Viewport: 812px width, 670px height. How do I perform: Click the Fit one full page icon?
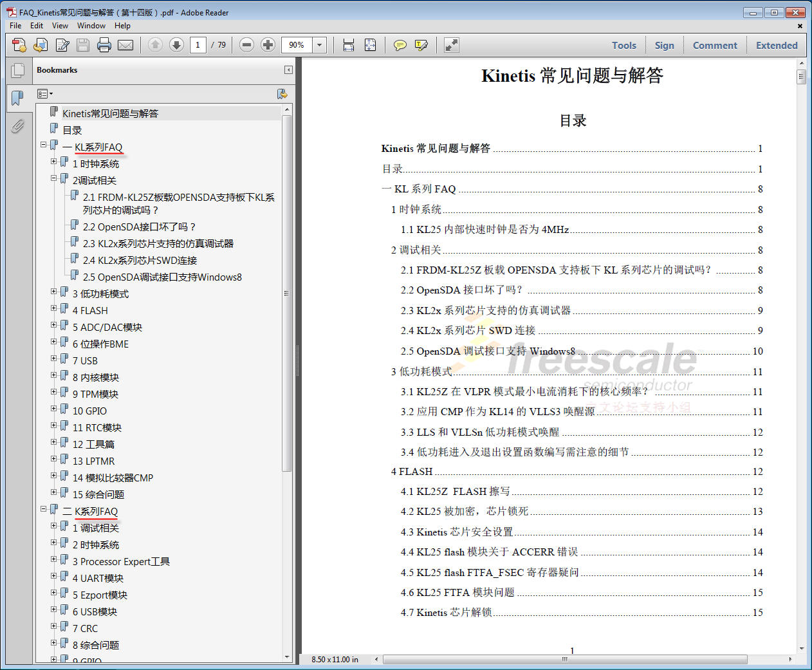(371, 45)
